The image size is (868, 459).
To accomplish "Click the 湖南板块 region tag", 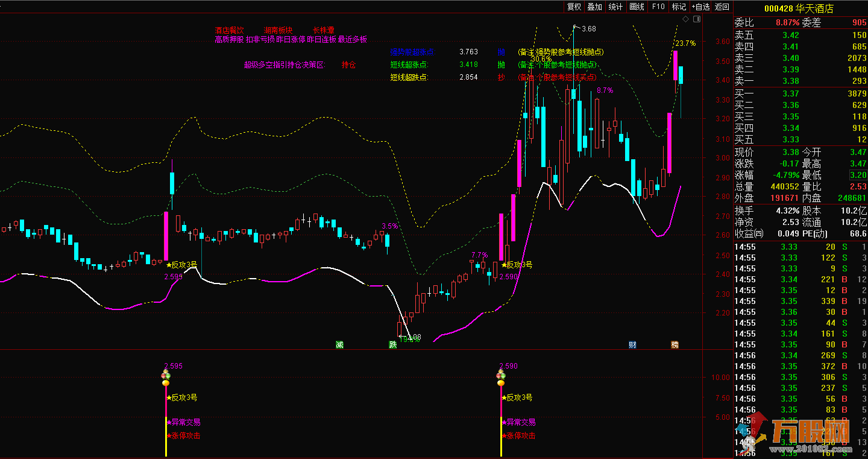I will (278, 30).
